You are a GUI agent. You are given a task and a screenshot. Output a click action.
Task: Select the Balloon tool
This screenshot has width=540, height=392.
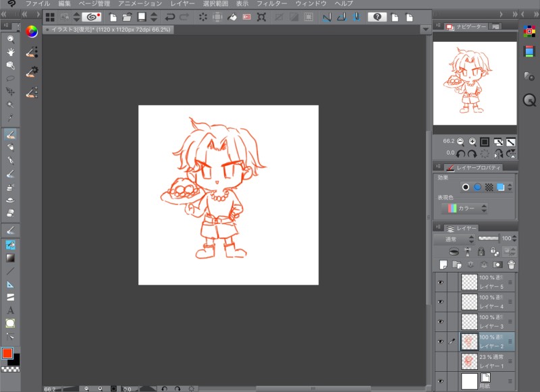coord(11,323)
